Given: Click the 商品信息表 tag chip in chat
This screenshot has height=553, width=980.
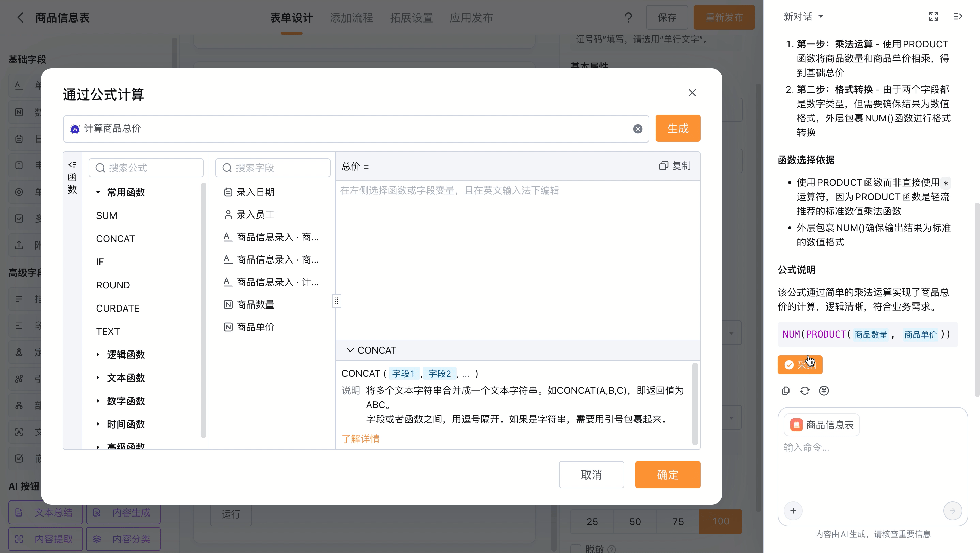Looking at the screenshot, I should 822,425.
